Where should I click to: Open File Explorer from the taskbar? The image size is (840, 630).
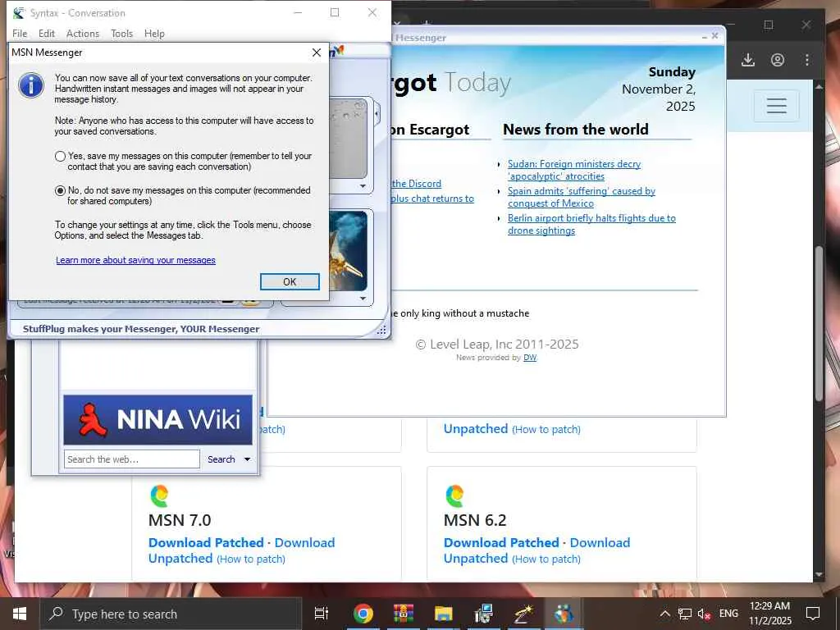point(444,614)
